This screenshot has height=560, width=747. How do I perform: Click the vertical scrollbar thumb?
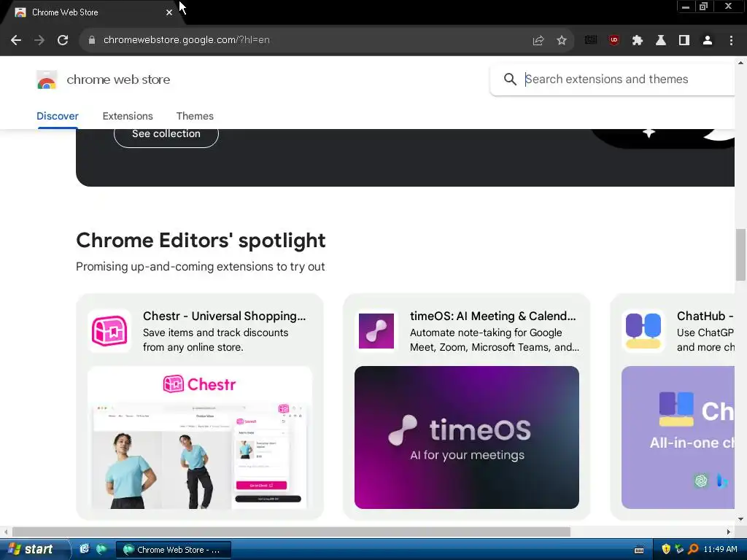[x=740, y=254]
